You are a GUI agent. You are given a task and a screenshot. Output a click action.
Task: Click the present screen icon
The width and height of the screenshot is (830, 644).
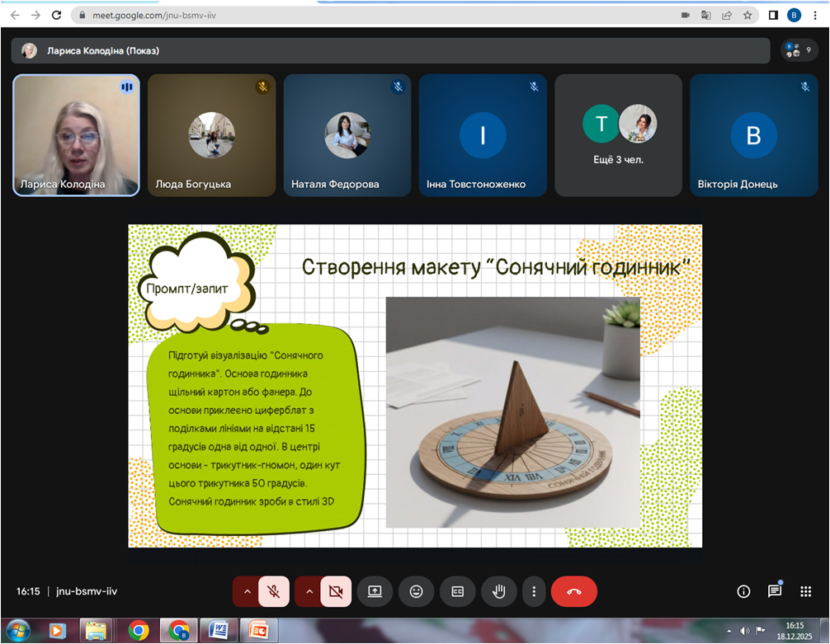tap(375, 591)
